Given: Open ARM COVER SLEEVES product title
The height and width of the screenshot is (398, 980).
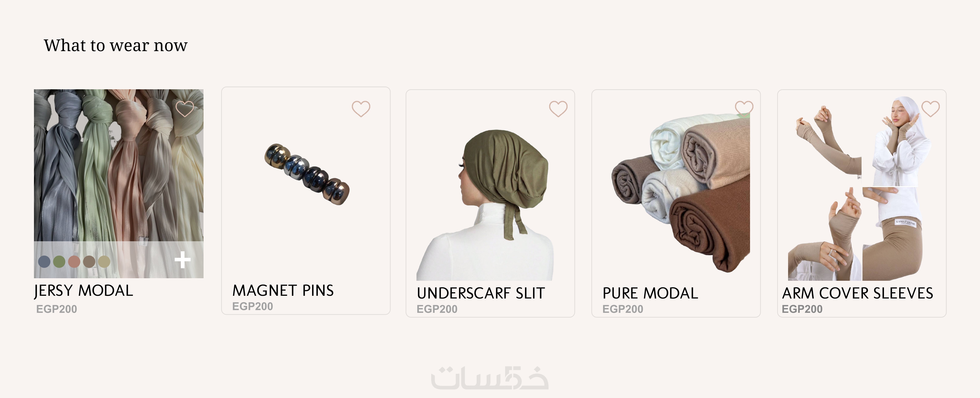Looking at the screenshot, I should pyautogui.click(x=857, y=293).
